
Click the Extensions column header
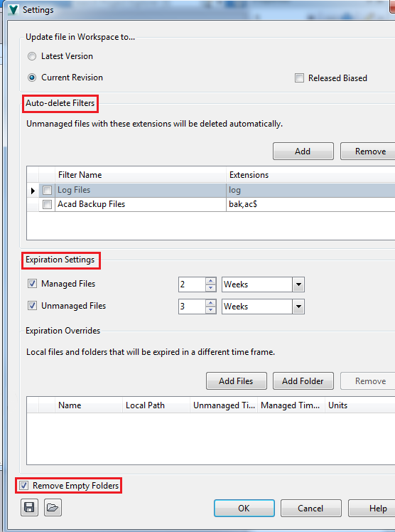310,175
